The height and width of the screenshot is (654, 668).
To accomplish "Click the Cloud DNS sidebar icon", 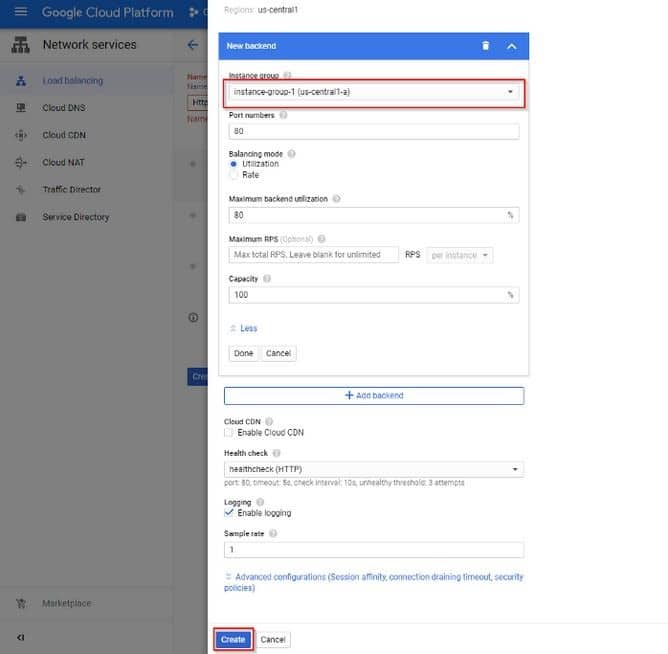I will [21, 108].
